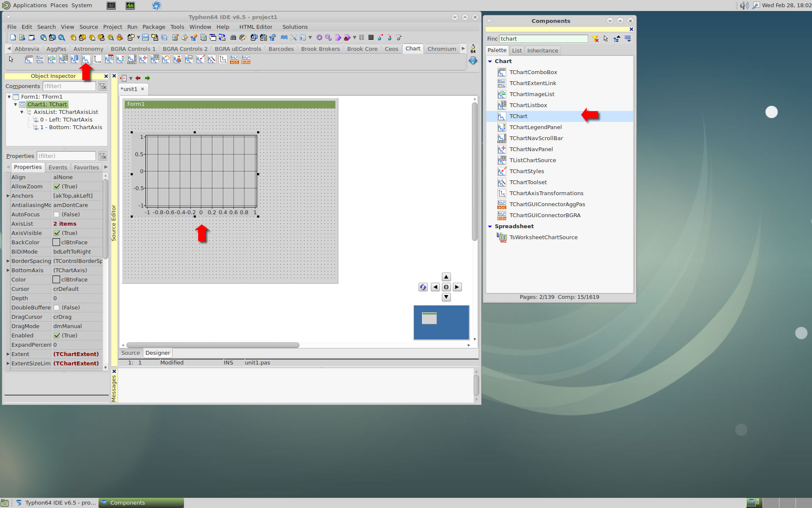The height and width of the screenshot is (508, 812).
Task: Select TChartLegendPanel in the Components list
Action: click(535, 127)
